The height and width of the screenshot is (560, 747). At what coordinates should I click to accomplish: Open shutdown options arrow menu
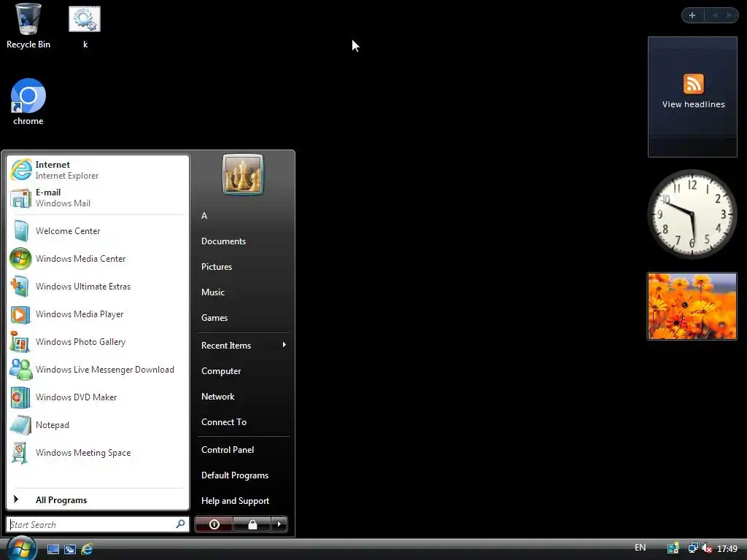pyautogui.click(x=279, y=524)
